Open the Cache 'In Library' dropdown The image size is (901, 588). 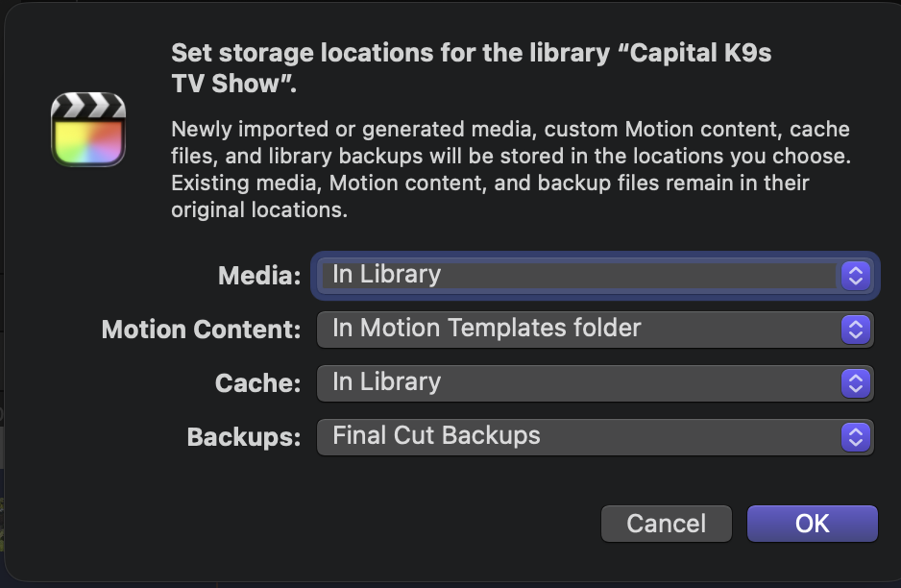click(x=578, y=383)
